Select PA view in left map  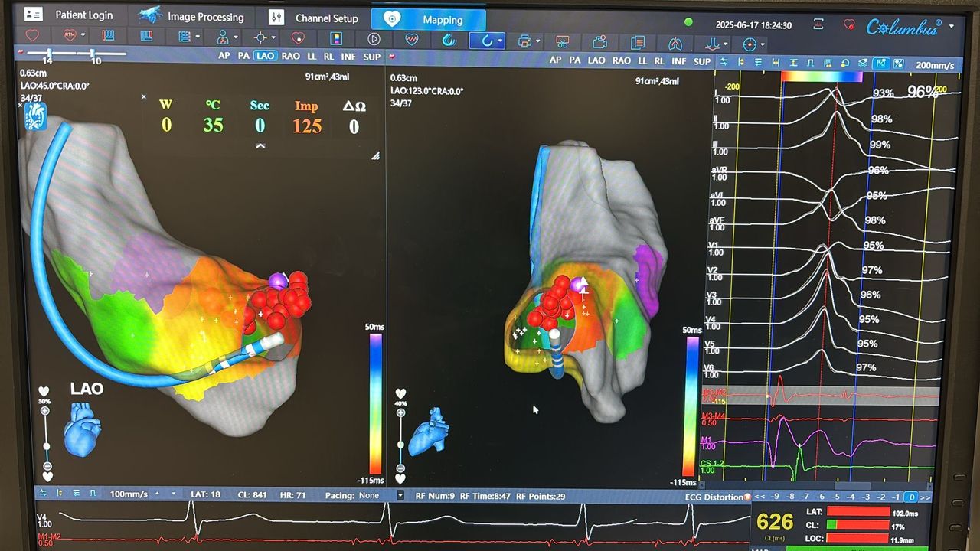coord(244,56)
